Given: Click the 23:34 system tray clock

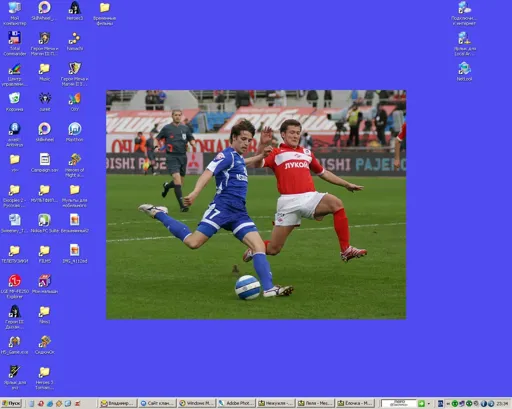Looking at the screenshot, I should tap(502, 404).
